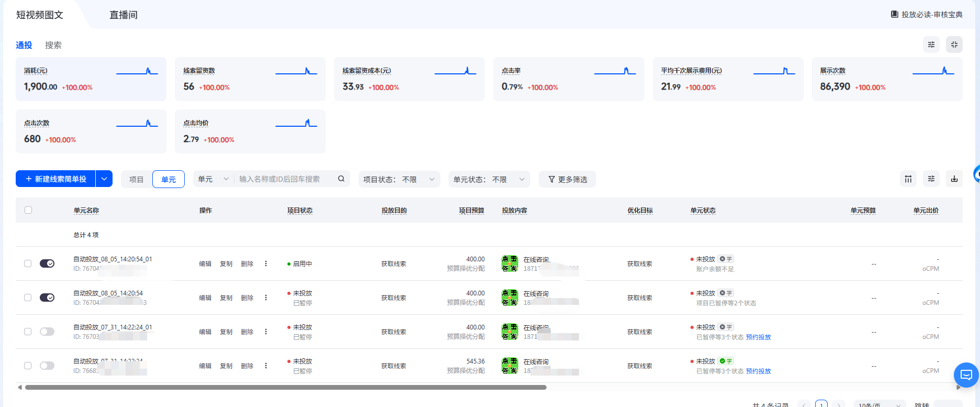980x407 pixels.
Task: Open the more menu for 自动投放_08_05_14:20:54
Action: (x=266, y=298)
